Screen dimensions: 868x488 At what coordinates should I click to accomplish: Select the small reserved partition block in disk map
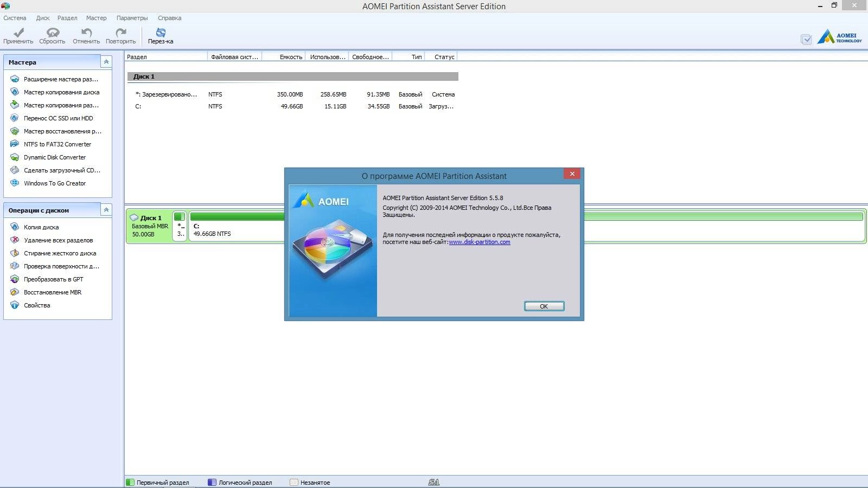pos(180,226)
